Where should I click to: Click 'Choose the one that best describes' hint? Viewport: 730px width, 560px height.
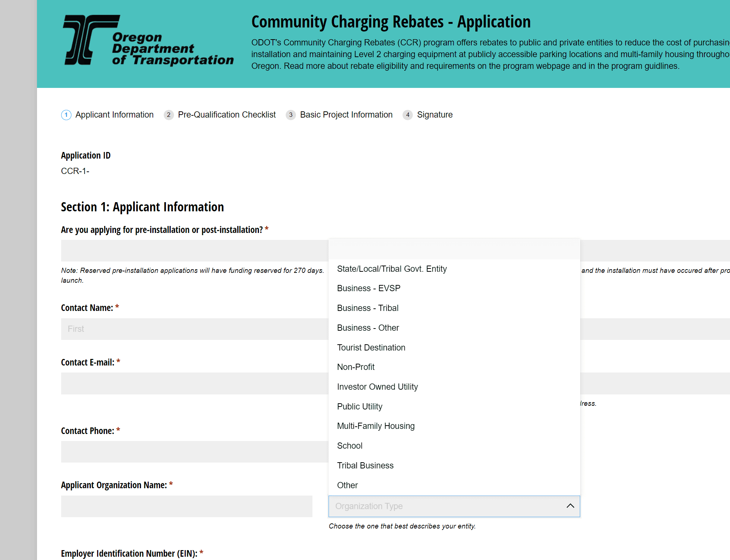pos(402,526)
